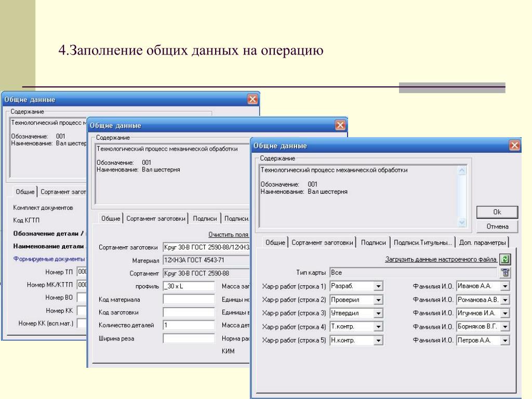Viewport: 532px width, 399px height.
Task: Select Сортамент заготовки tab in the middle window
Action: [x=156, y=218]
